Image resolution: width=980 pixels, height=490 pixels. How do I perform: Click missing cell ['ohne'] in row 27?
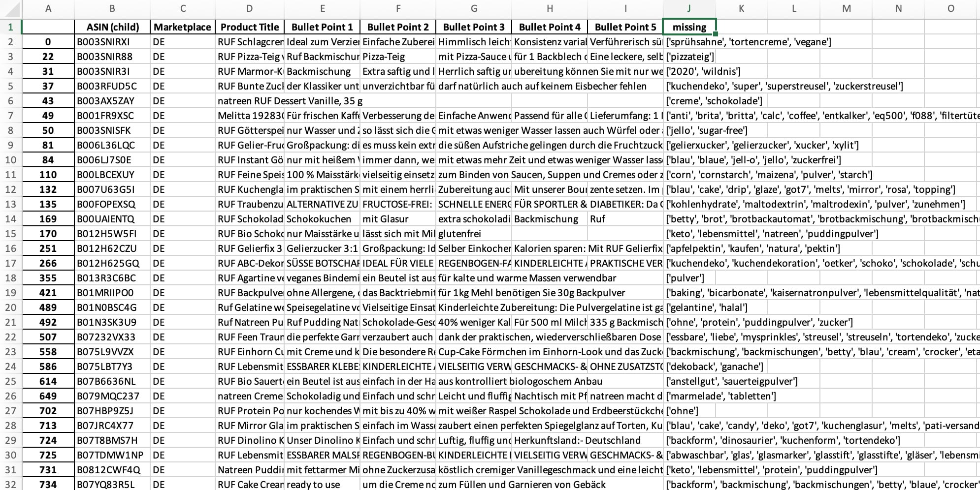pos(689,411)
